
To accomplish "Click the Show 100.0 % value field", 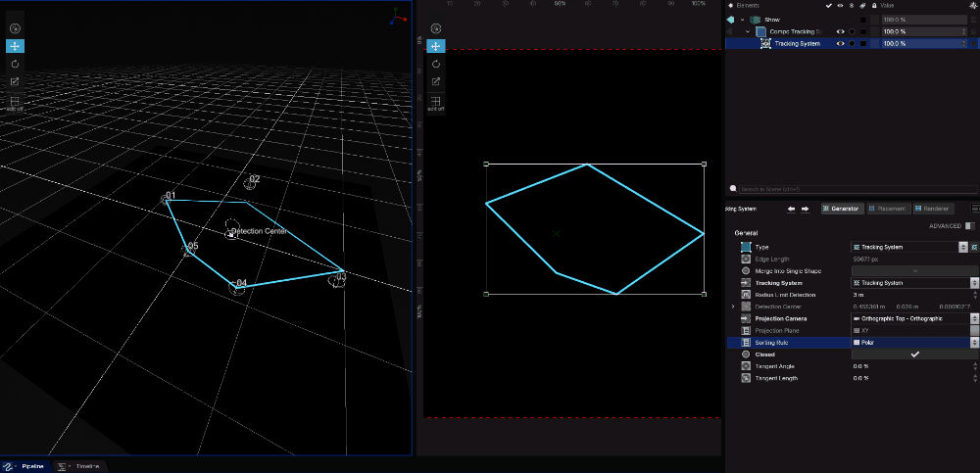I will point(924,20).
